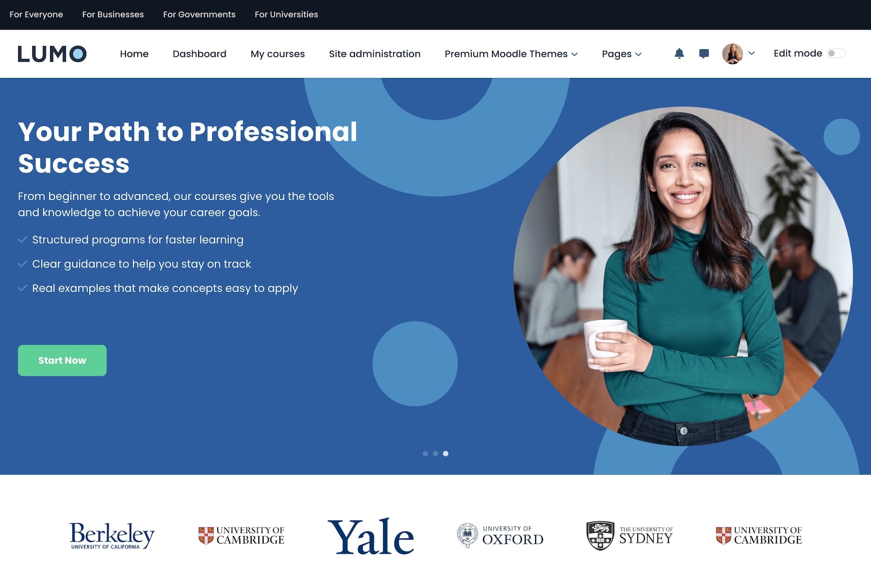Click the University of Sydney logo
This screenshot has height=588, width=871.
point(629,535)
